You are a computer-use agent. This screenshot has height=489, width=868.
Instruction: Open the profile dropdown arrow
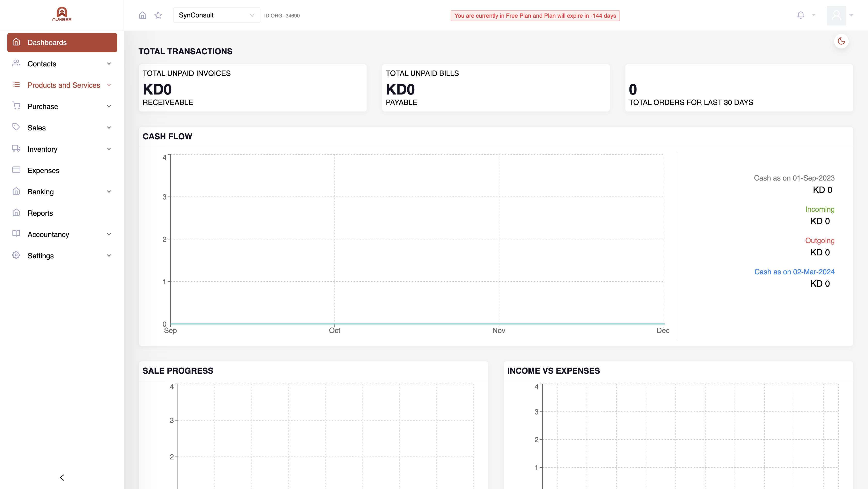click(x=851, y=16)
